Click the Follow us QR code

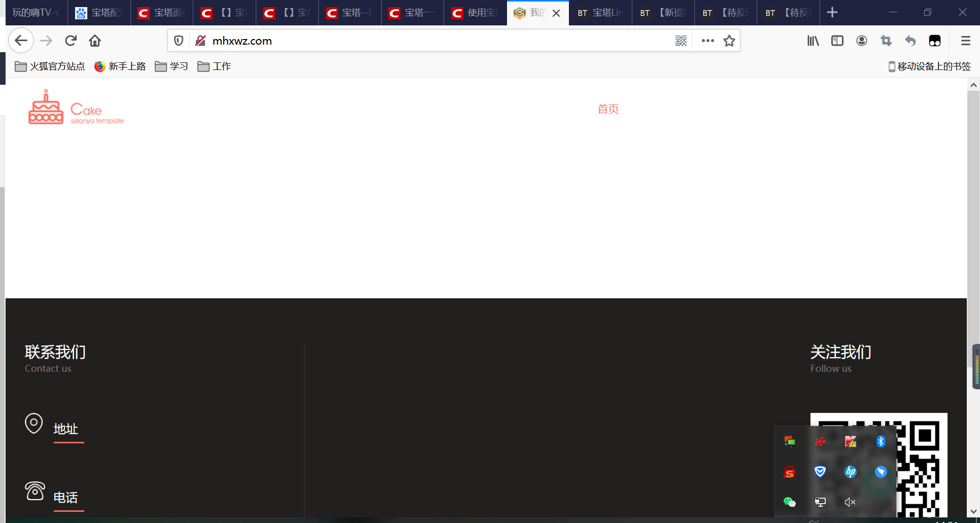[x=879, y=465]
